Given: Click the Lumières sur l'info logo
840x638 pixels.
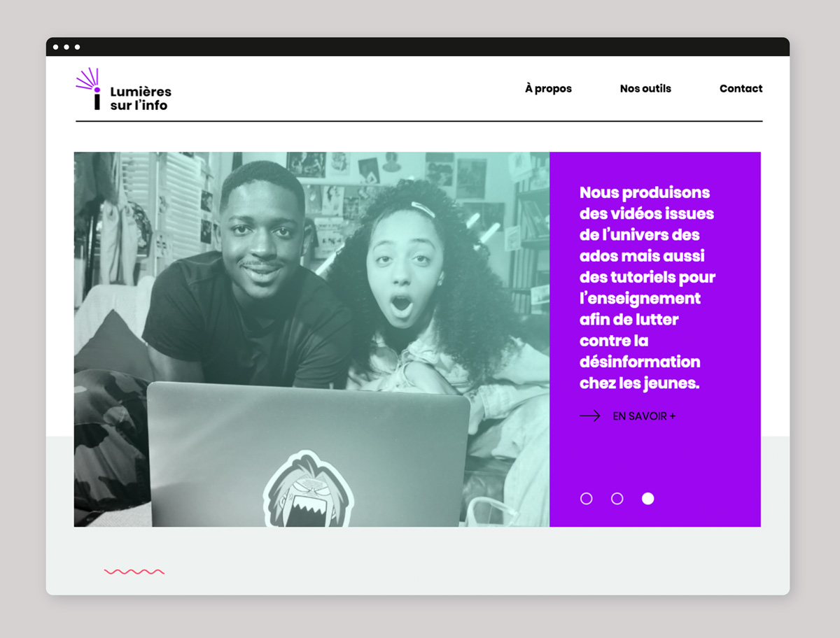Looking at the screenshot, I should click(x=123, y=90).
